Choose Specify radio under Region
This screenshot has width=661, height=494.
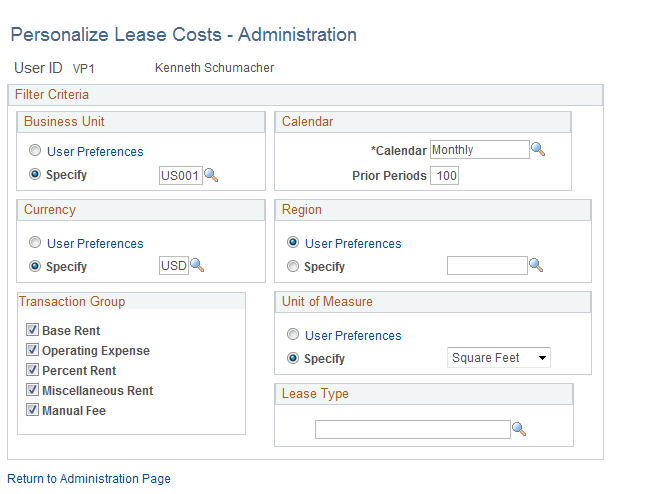(293, 267)
